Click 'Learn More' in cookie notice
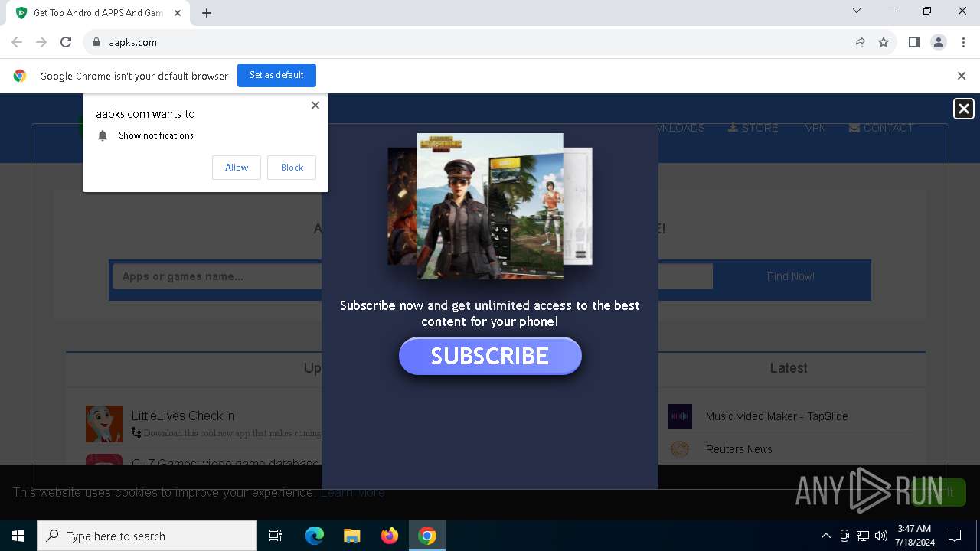The image size is (980, 551). [x=353, y=492]
